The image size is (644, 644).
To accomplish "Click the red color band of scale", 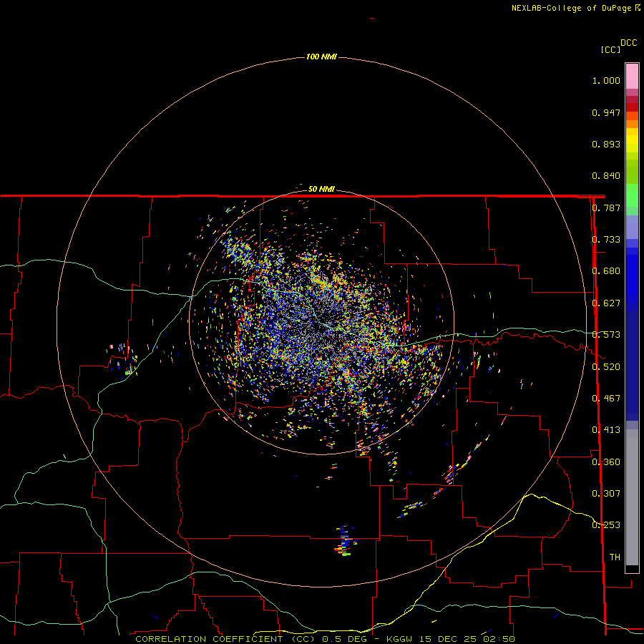I will pos(632,107).
